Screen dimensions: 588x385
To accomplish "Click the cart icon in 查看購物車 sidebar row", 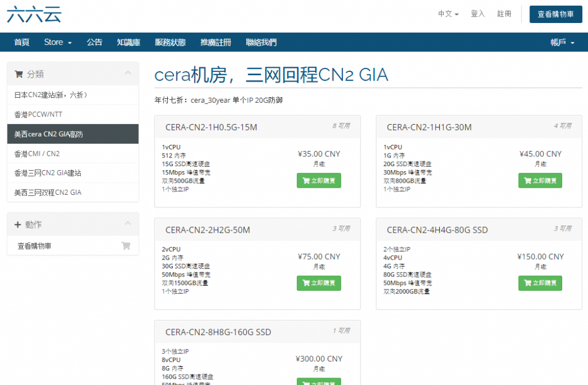I will (x=126, y=246).
